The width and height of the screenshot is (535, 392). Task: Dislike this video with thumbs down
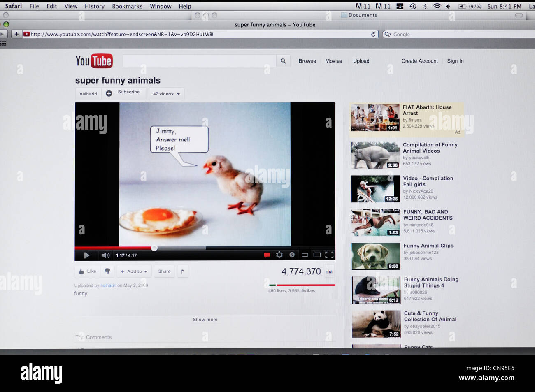[x=107, y=271]
